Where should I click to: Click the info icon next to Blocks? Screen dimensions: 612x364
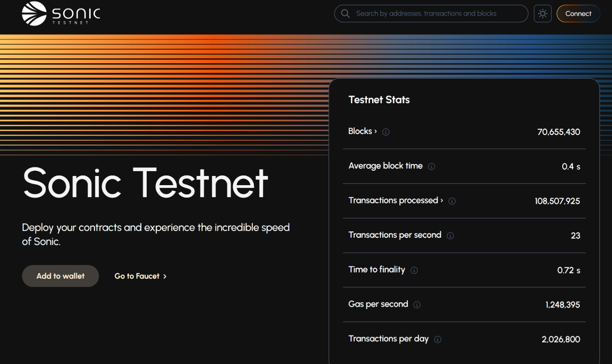click(x=386, y=132)
